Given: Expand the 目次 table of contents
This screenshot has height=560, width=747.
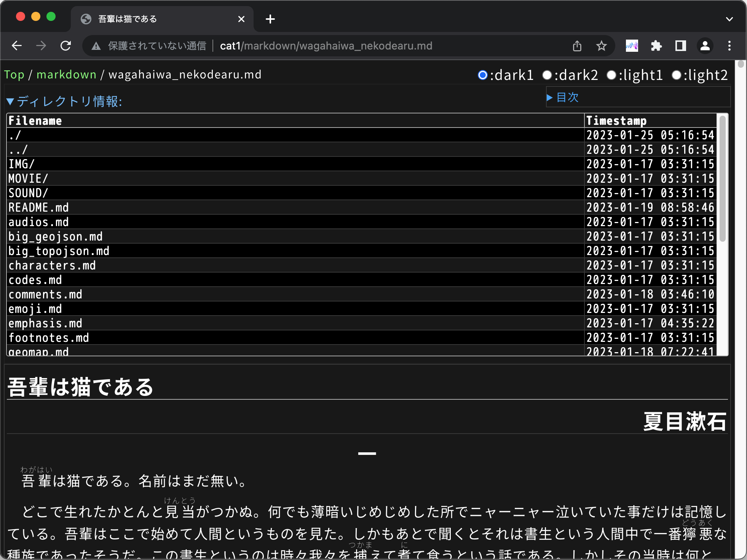Looking at the screenshot, I should [562, 97].
